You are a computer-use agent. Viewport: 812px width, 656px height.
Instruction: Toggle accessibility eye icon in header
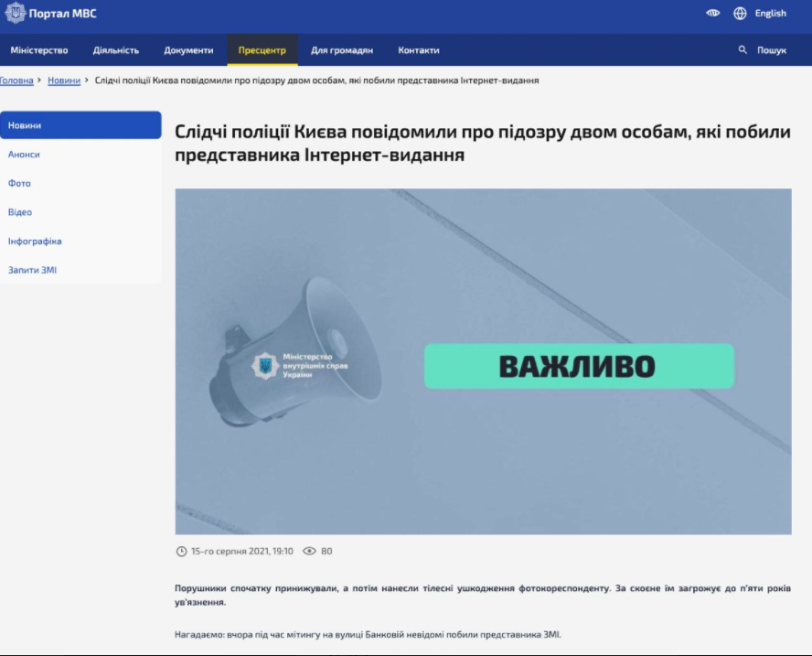pos(713,14)
